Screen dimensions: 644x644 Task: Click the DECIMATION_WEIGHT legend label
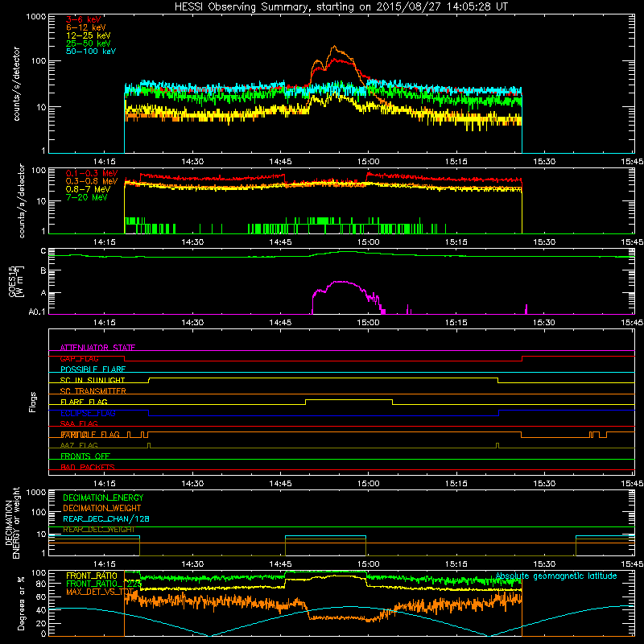tap(102, 509)
